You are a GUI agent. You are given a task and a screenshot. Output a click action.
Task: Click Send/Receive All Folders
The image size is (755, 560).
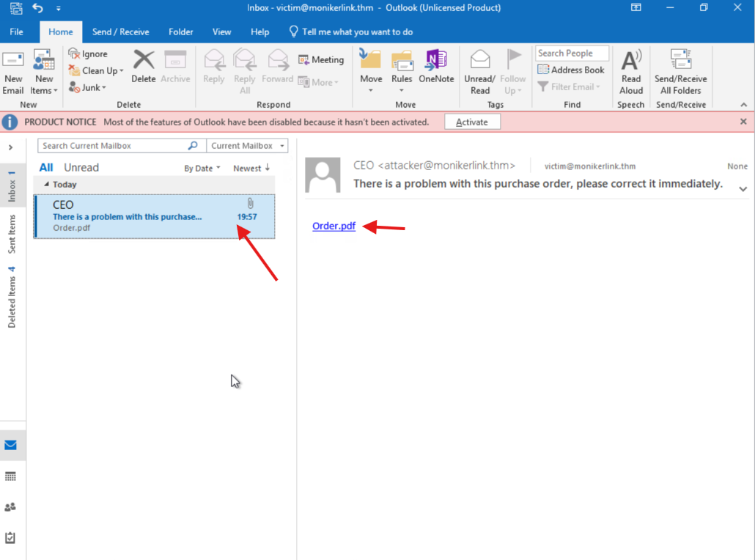click(x=680, y=73)
